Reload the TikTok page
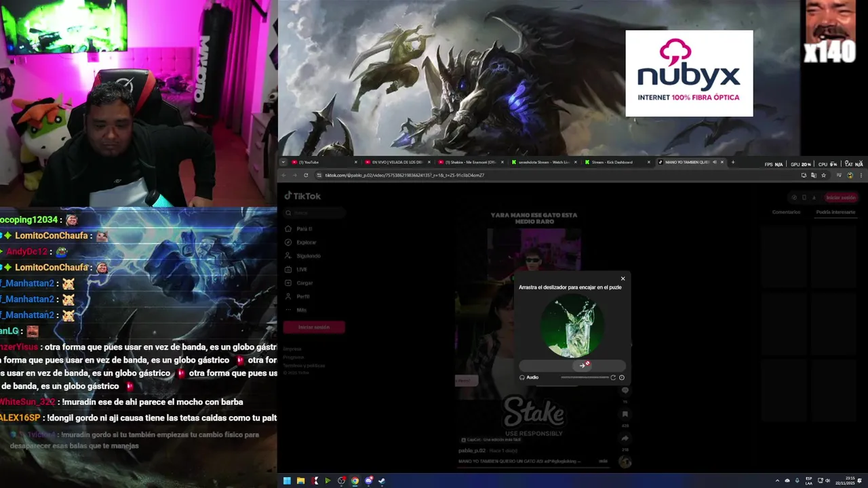Image resolution: width=868 pixels, height=488 pixels. point(306,175)
